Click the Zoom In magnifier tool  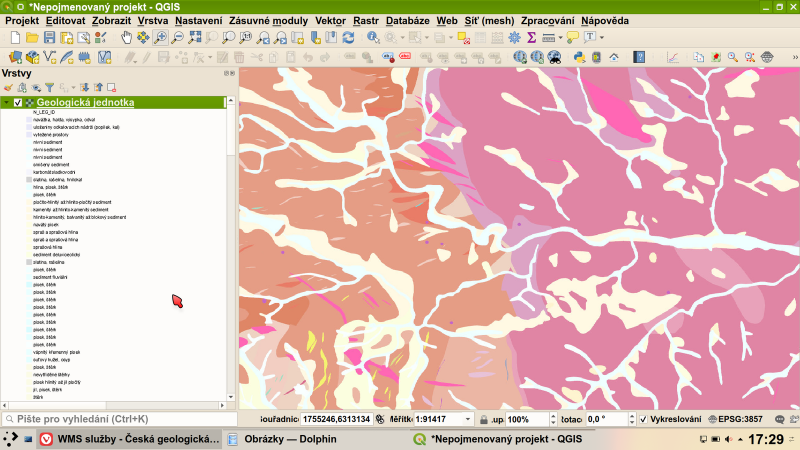point(160,37)
